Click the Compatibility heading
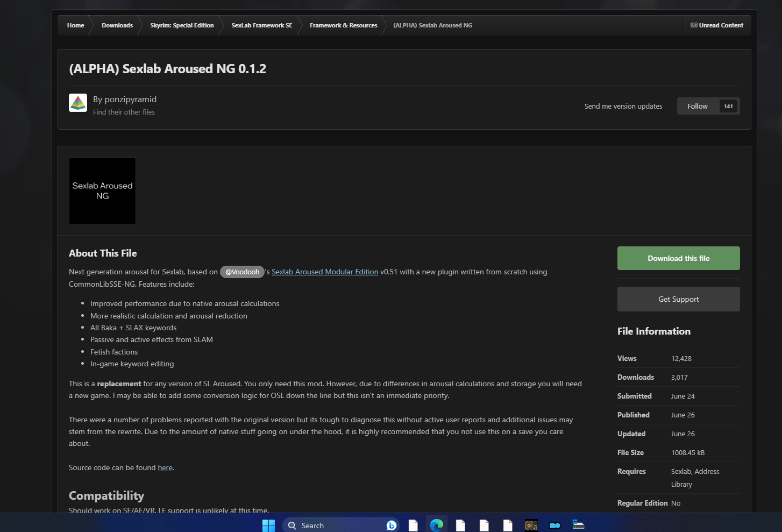This screenshot has height=532, width=782. [x=106, y=495]
